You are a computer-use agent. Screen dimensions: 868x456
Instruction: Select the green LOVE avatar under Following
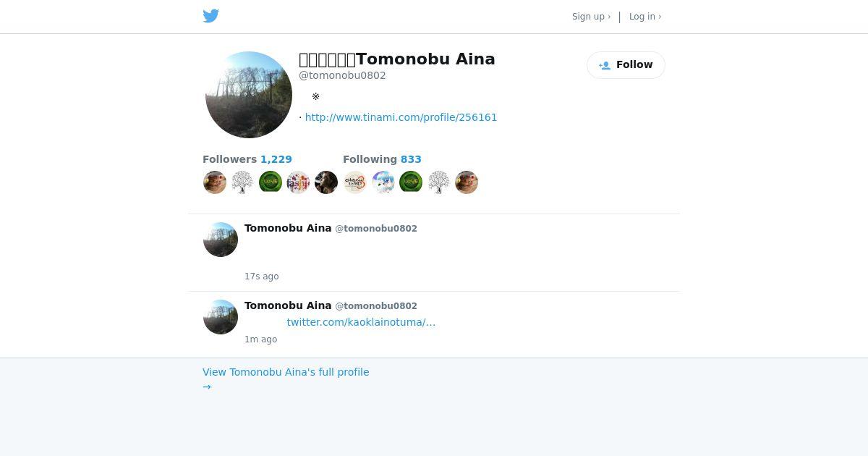pyautogui.click(x=411, y=182)
